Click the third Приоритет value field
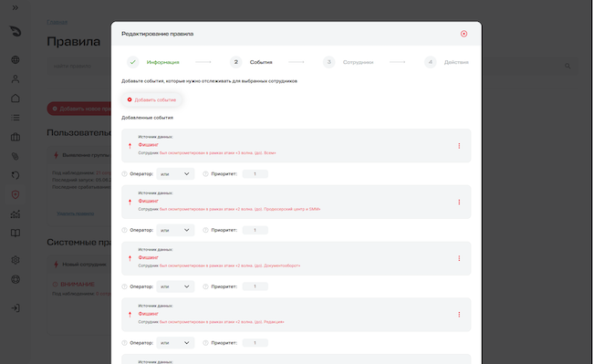 pyautogui.click(x=255, y=286)
